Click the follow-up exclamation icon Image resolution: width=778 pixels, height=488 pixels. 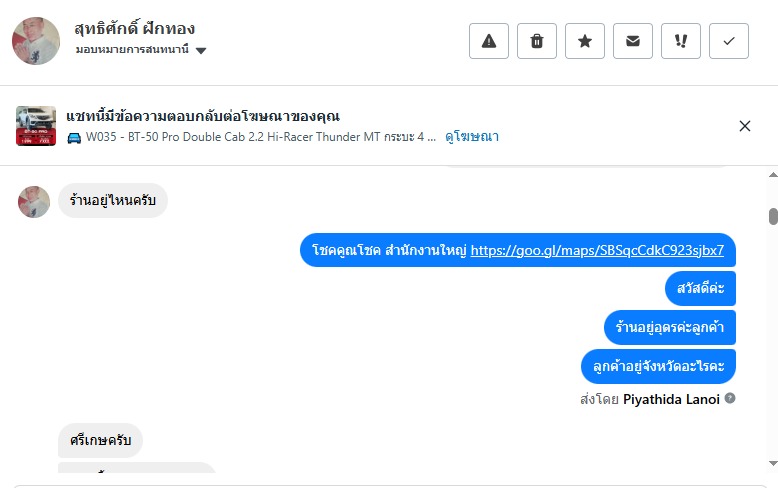(x=681, y=41)
